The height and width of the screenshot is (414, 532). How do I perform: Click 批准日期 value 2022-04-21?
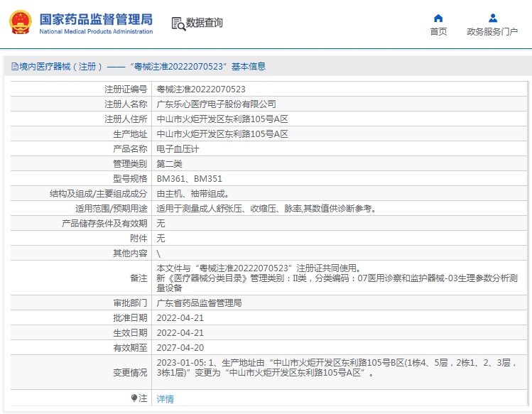(180, 318)
